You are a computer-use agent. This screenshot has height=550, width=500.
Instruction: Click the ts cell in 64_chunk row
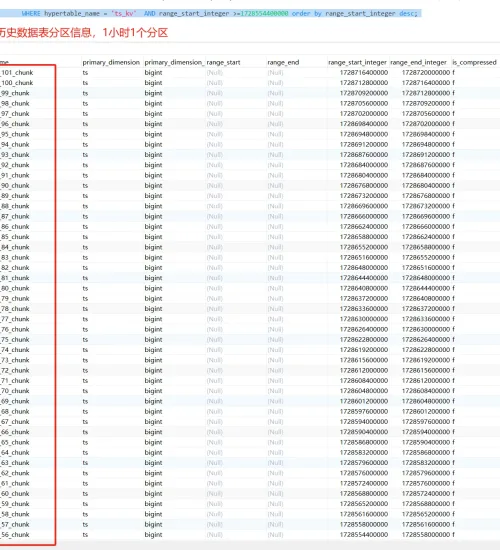point(85,452)
